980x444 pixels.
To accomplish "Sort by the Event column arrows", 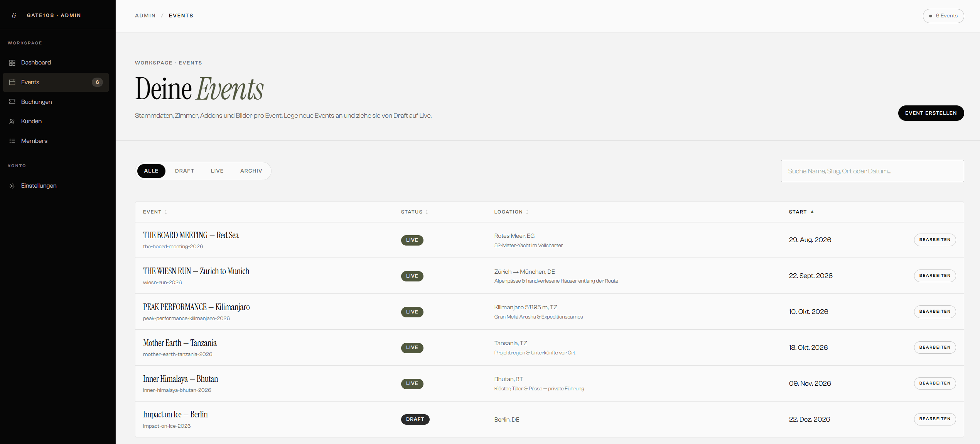I will (x=166, y=212).
